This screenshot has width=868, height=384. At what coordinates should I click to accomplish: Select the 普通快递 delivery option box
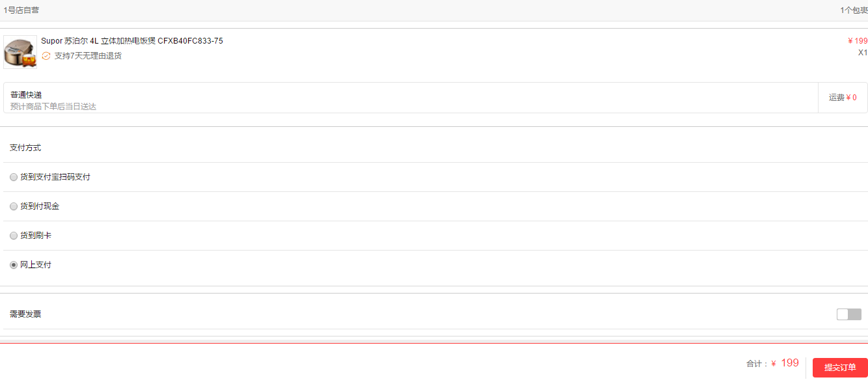[x=411, y=98]
